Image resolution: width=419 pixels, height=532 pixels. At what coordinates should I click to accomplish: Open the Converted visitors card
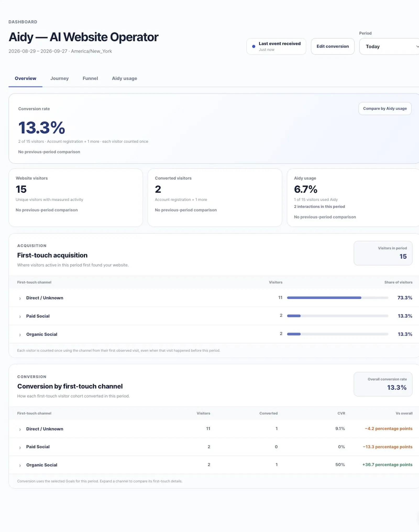point(215,198)
